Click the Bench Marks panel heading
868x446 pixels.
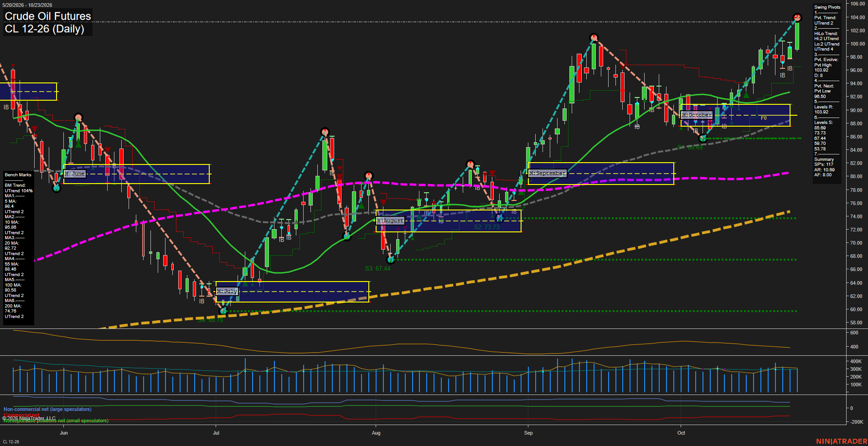tap(18, 175)
